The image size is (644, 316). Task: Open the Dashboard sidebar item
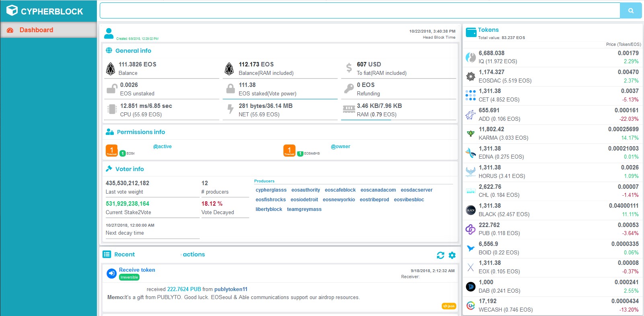[x=48, y=30]
